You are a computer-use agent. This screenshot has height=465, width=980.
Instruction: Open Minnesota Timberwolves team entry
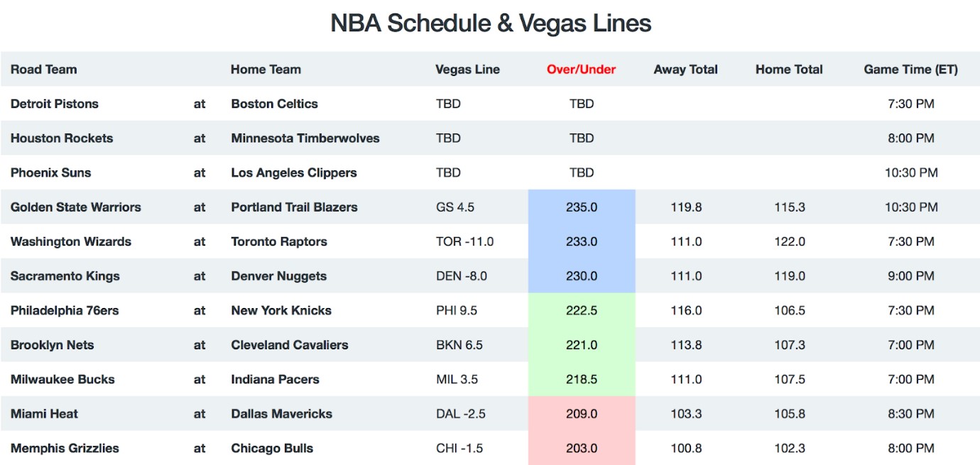pyautogui.click(x=305, y=138)
